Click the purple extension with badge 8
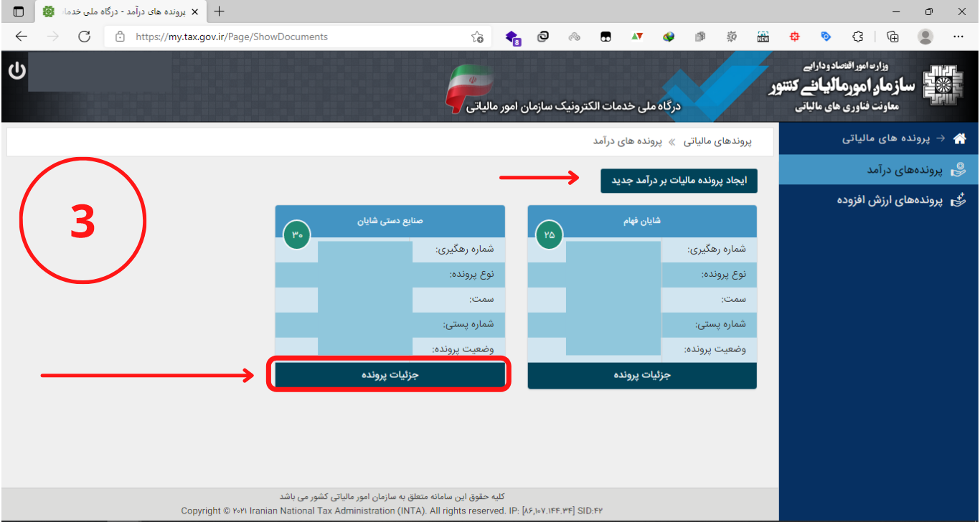 point(512,37)
